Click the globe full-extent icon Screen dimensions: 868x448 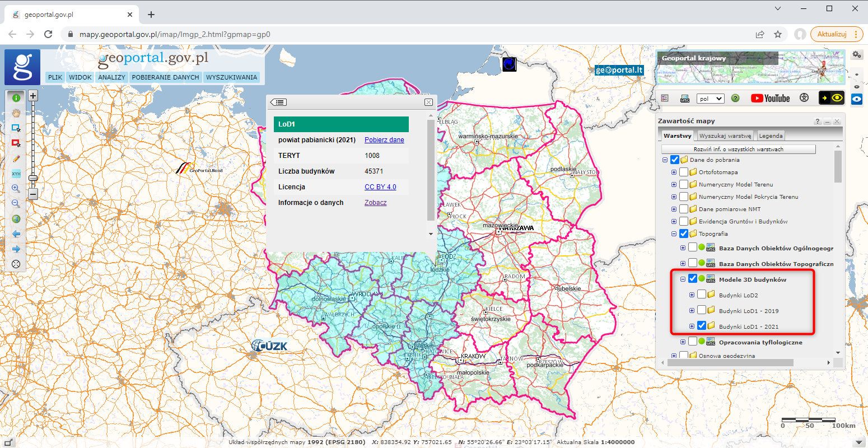pos(16,219)
